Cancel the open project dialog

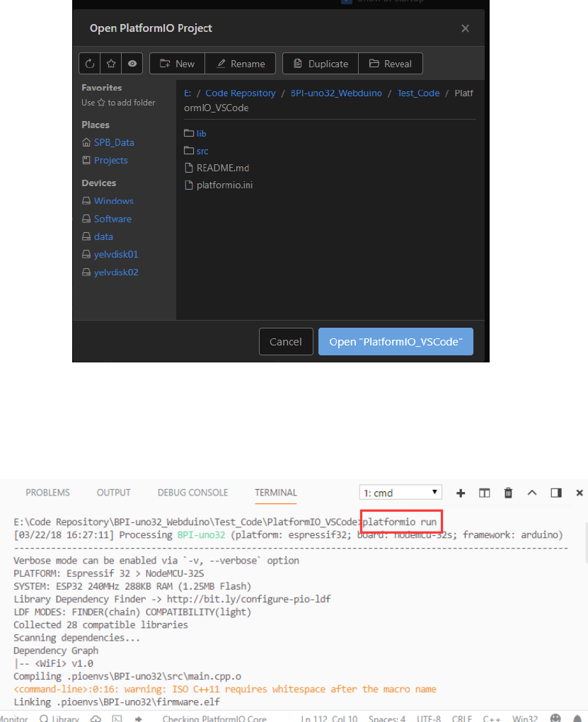point(286,342)
